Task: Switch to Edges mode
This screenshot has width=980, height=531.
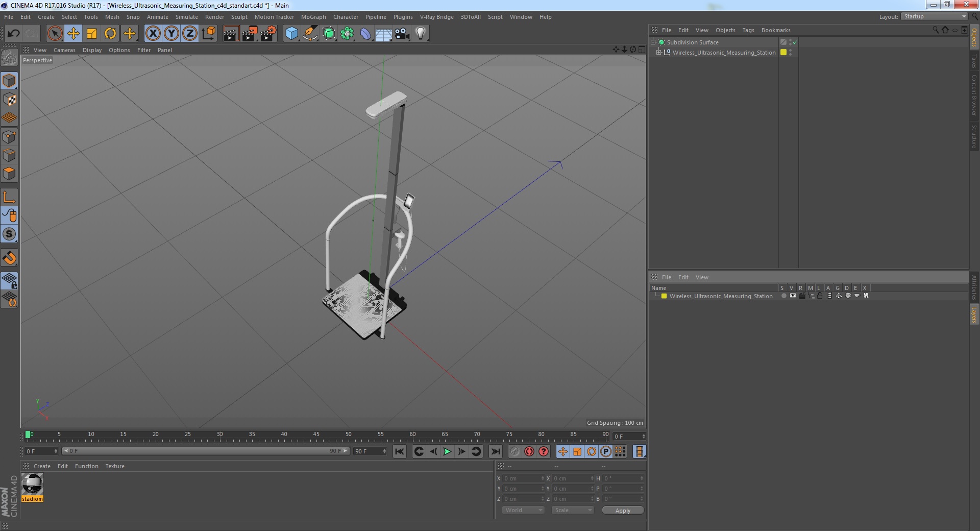Action: coord(9,155)
